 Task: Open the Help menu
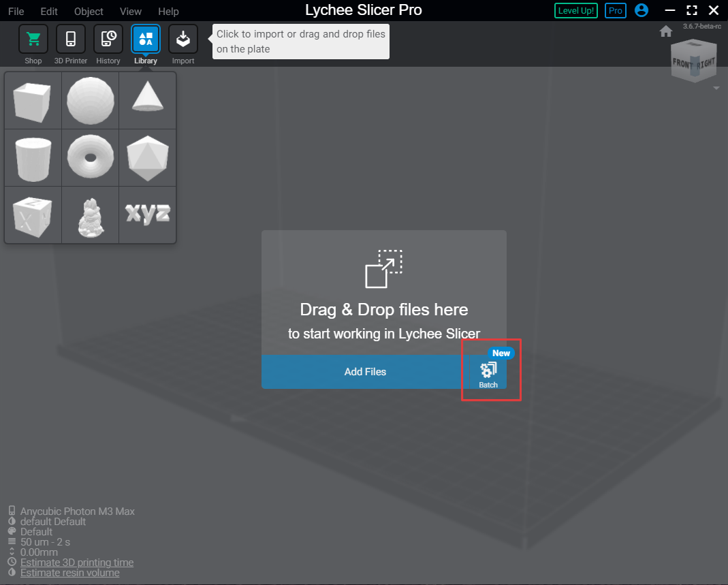point(168,11)
